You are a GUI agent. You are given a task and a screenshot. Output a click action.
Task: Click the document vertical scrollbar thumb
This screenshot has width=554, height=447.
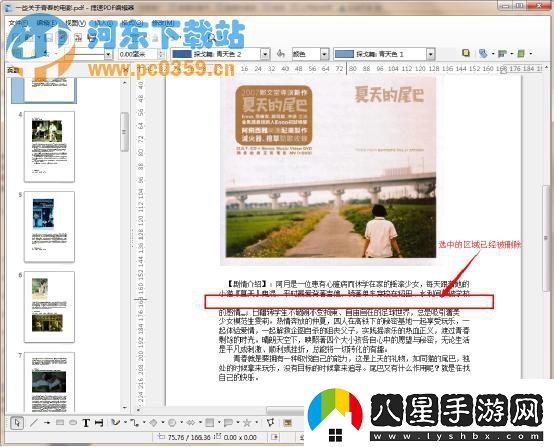coord(546,239)
